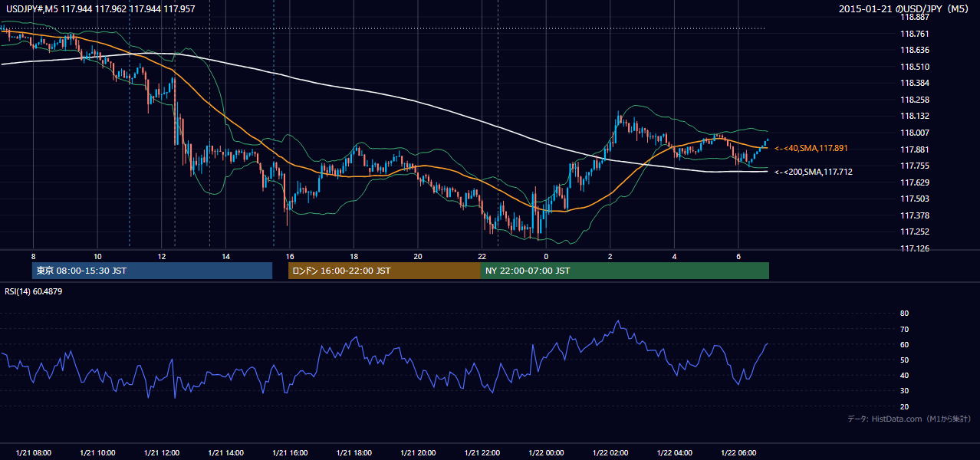
Task: Click the RSI 20 level label
Action: [904, 407]
